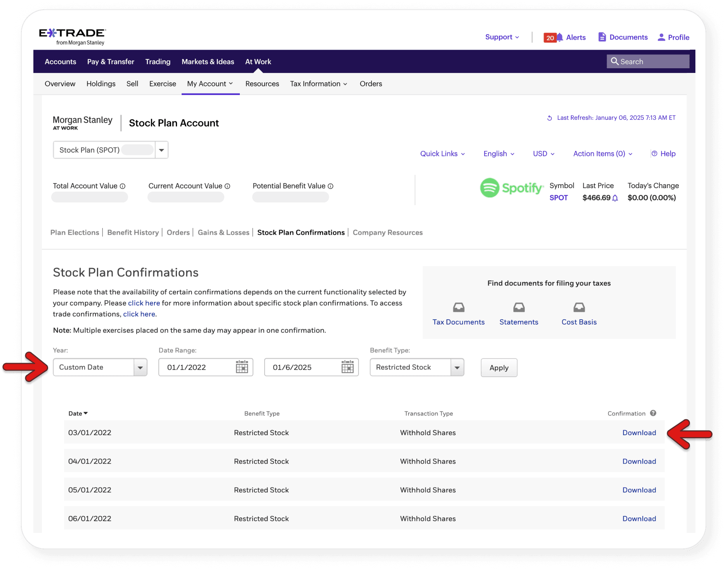Viewport: 728px width, 569px height.
Task: Click the Confirmation column help icon
Action: pyautogui.click(x=653, y=413)
